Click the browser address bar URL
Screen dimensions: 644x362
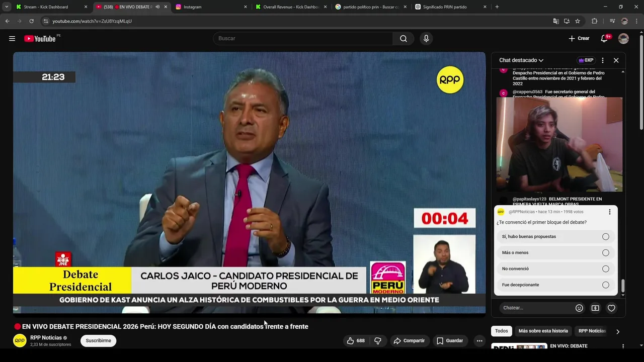(x=92, y=21)
